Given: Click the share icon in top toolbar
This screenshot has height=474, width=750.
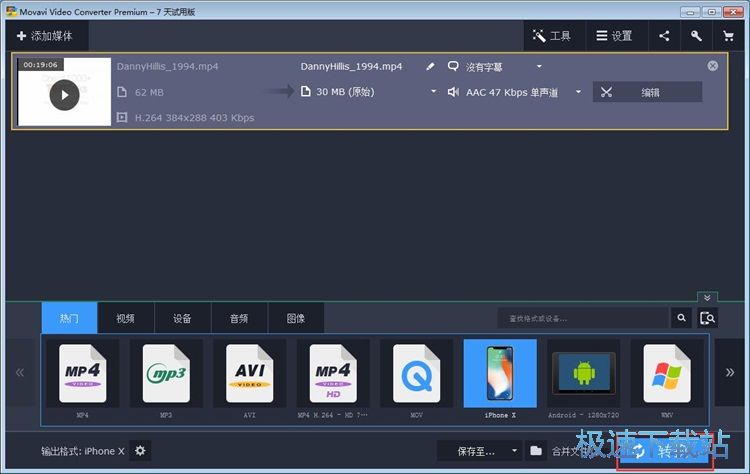Looking at the screenshot, I should click(x=664, y=36).
